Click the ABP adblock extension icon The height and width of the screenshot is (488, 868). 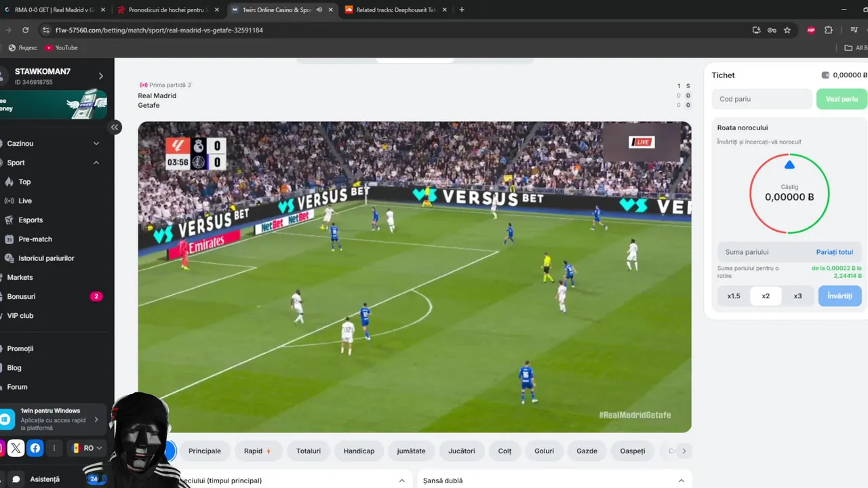[811, 30]
